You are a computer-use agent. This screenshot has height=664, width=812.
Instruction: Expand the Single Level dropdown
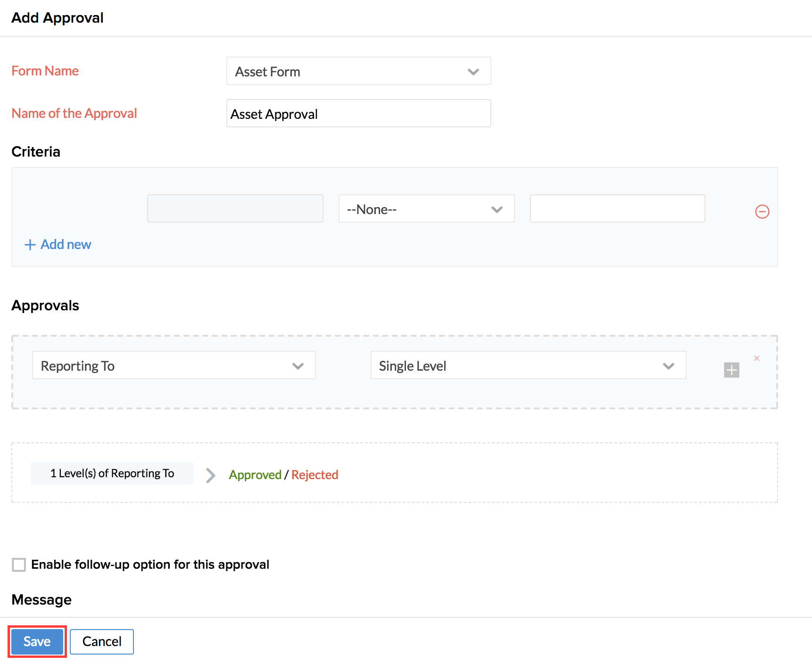[x=528, y=365]
